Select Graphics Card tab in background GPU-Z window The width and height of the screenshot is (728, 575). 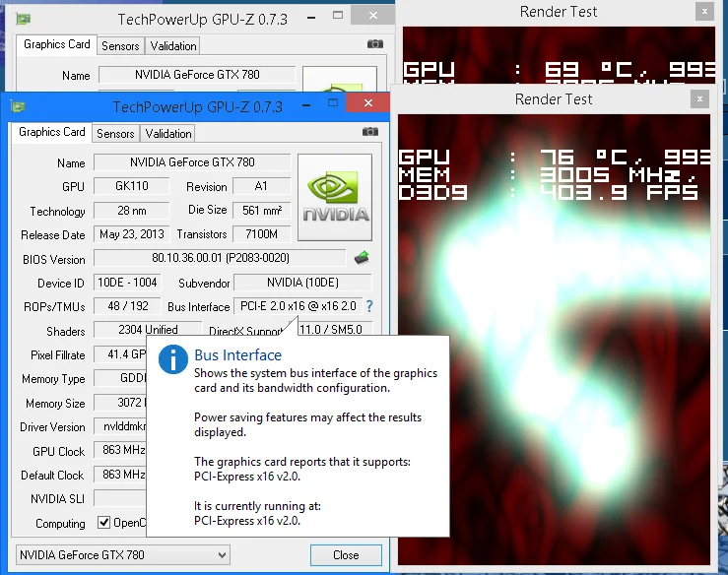tap(56, 44)
